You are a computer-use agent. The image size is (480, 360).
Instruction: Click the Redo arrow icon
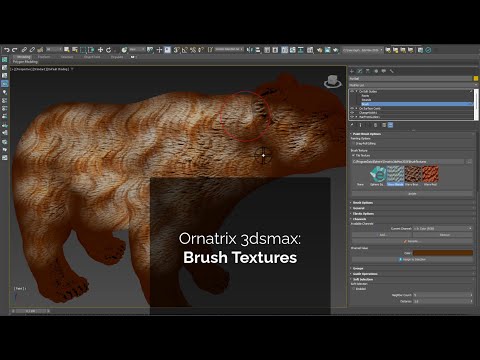tap(15, 50)
